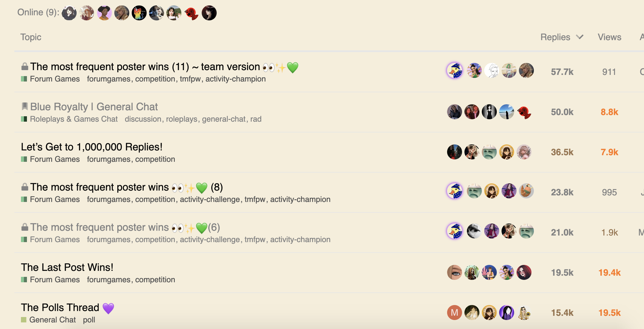Click the red bird avatar in the Blue Royalty row
Screen dimensions: 644x329
524,112
